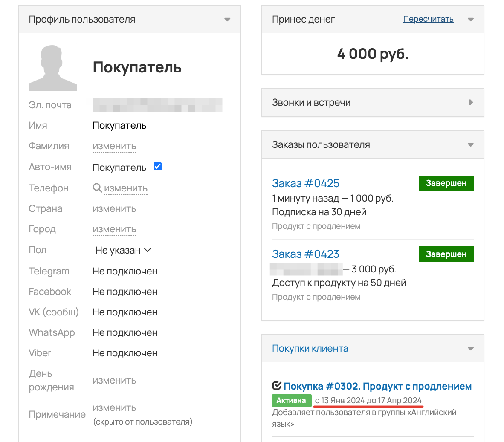
Task: Click the green Активна status badge
Action: pyautogui.click(x=292, y=400)
